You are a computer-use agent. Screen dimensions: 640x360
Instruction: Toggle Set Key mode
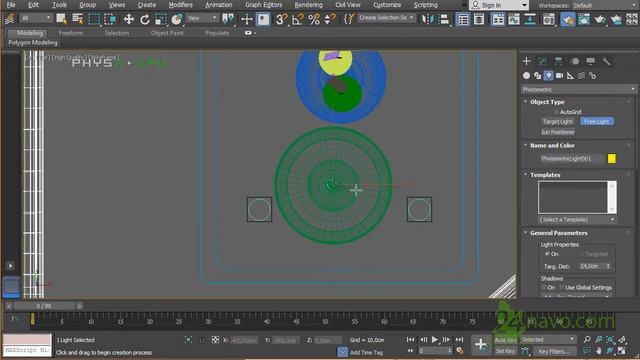pos(505,351)
